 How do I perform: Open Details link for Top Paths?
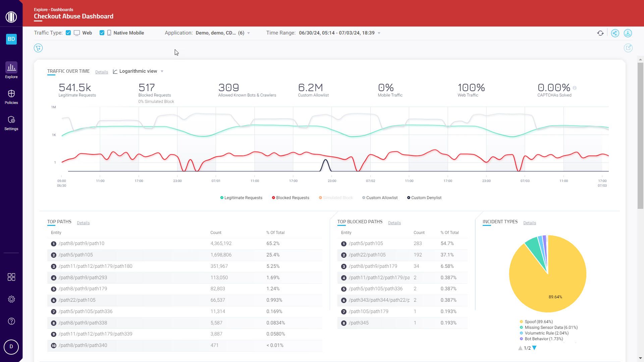pos(83,223)
